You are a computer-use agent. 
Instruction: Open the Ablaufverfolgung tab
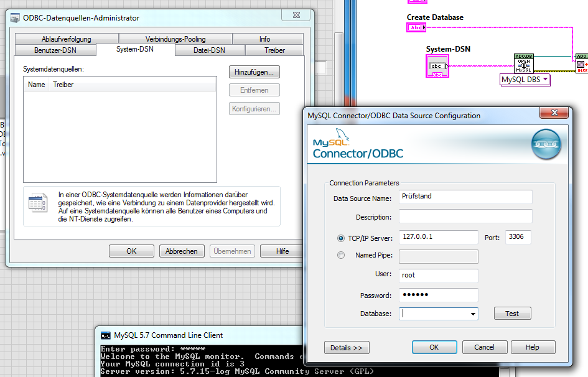pyautogui.click(x=67, y=39)
